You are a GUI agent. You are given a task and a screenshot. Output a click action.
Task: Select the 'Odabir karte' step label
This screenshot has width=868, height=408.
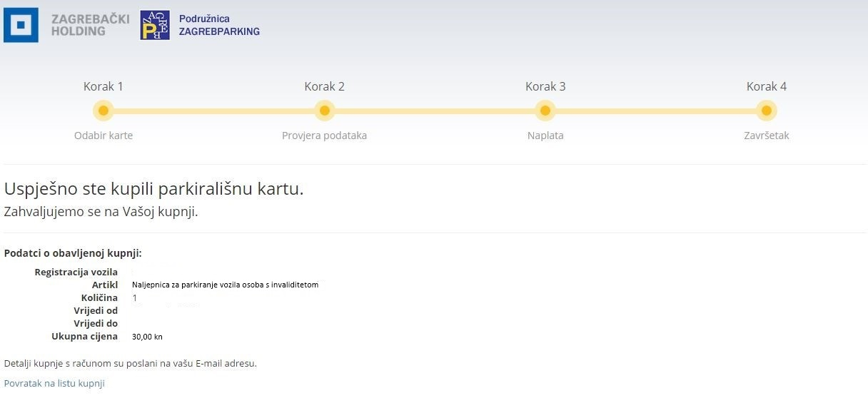click(x=104, y=136)
